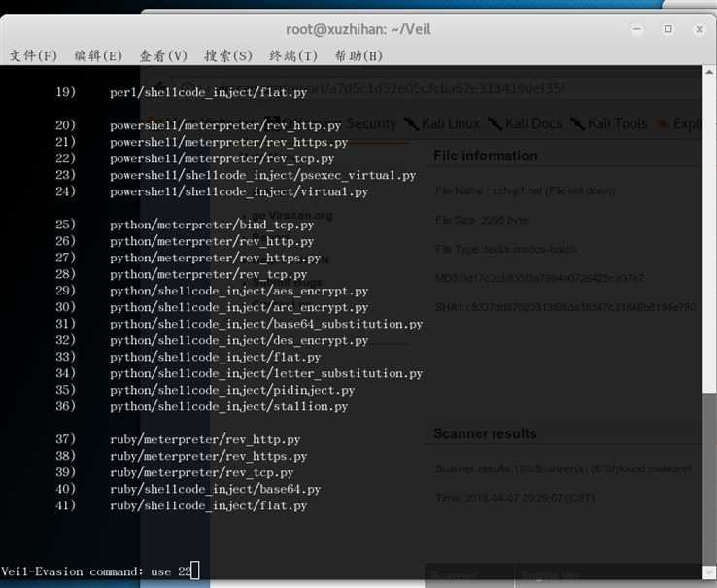This screenshot has width=717, height=588.
Task: Select line powershell/meterpreter/rev_https.py
Action: [x=228, y=142]
